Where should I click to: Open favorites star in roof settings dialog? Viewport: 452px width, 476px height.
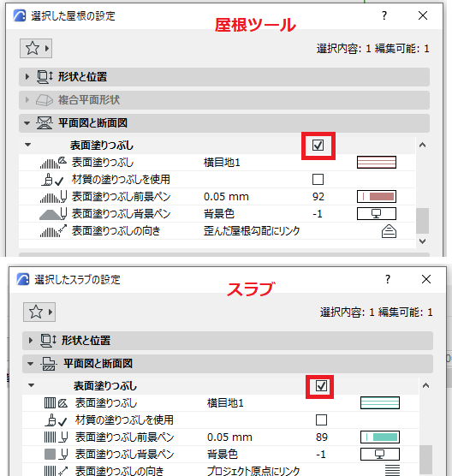[36, 48]
